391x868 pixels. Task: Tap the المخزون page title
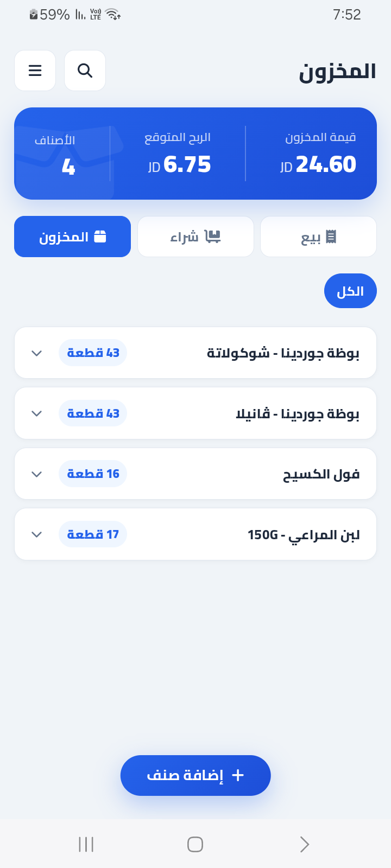[337, 72]
